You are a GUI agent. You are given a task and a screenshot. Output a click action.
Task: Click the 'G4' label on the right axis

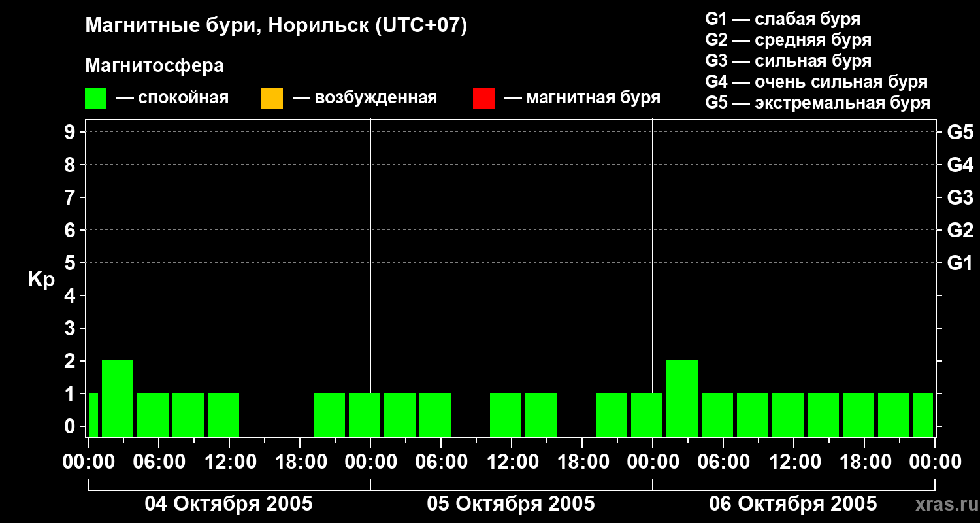click(x=960, y=165)
